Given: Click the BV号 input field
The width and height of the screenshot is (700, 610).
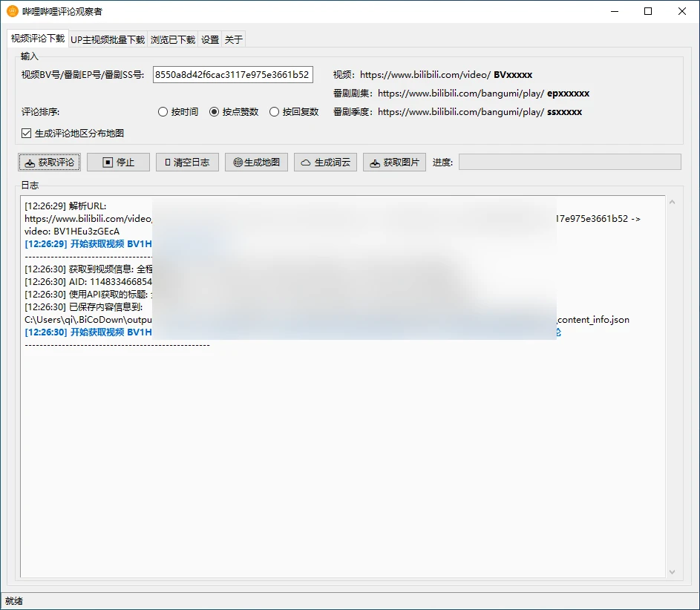Looking at the screenshot, I should pos(232,75).
